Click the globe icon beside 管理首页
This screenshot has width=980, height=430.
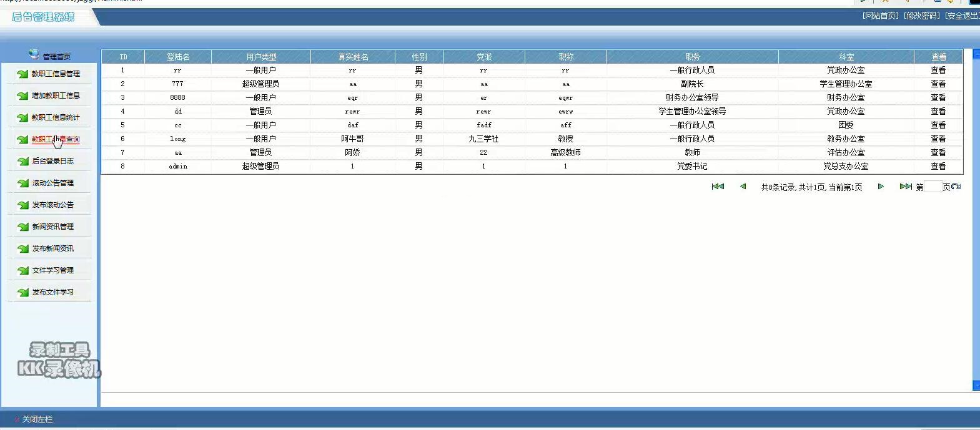point(34,54)
